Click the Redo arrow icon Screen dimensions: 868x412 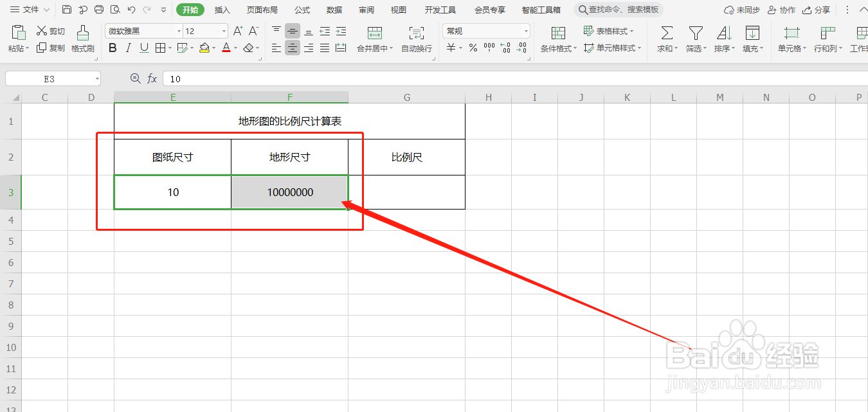click(147, 10)
